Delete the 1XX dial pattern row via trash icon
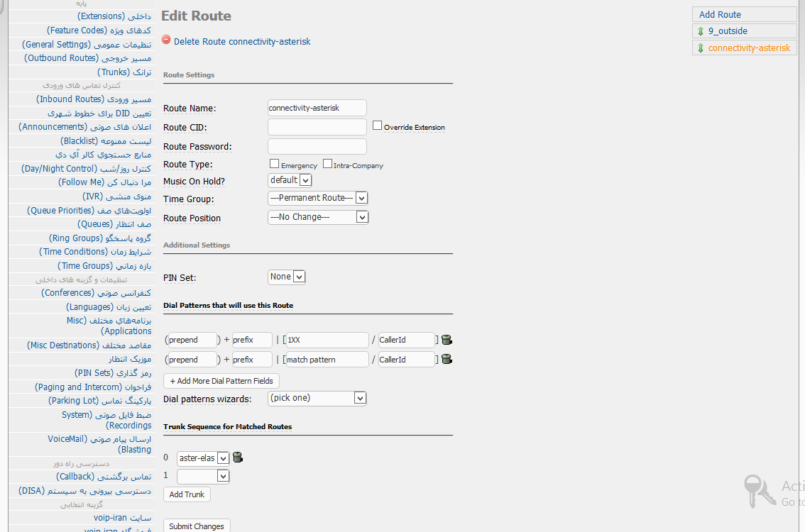This screenshot has width=805, height=532. tap(447, 340)
